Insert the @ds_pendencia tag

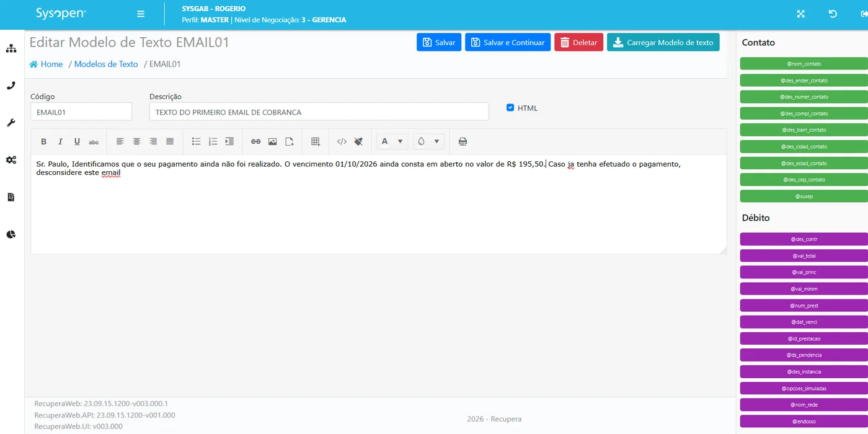click(804, 355)
